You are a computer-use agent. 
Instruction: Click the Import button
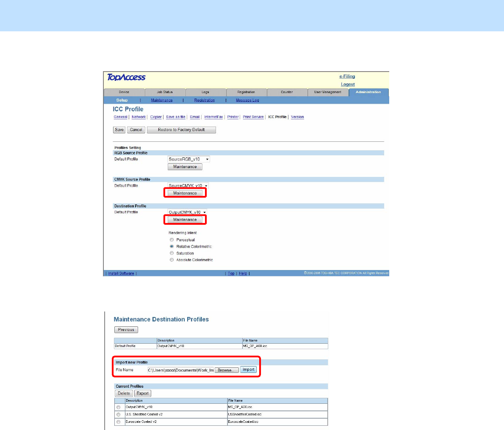click(249, 369)
